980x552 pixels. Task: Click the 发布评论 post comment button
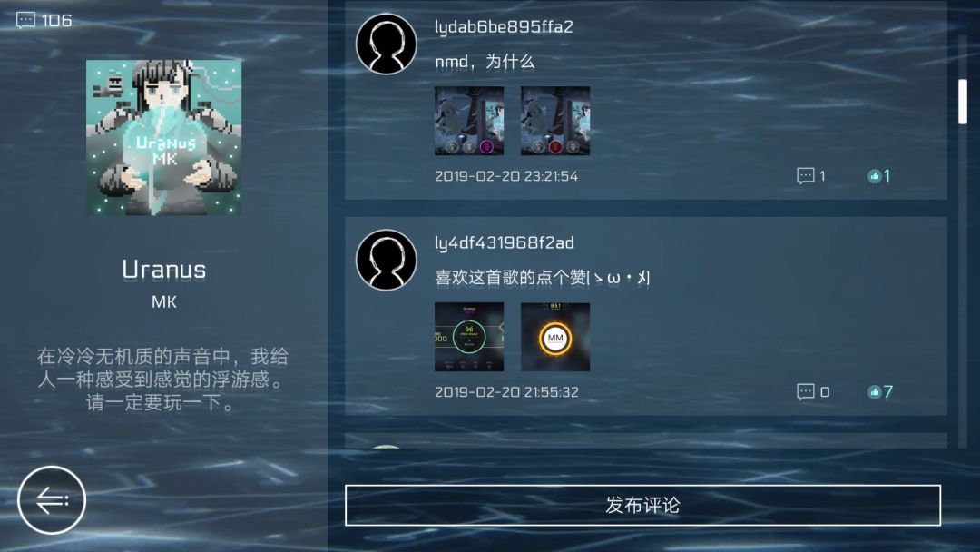coord(642,505)
